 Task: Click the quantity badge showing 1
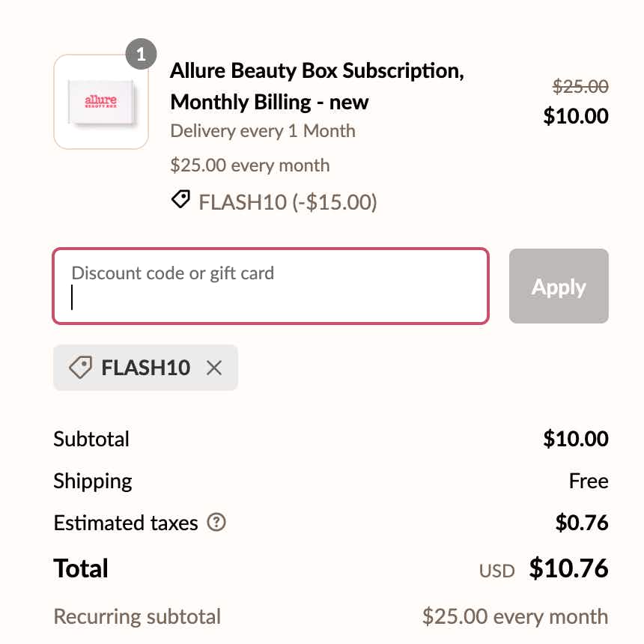(x=142, y=54)
